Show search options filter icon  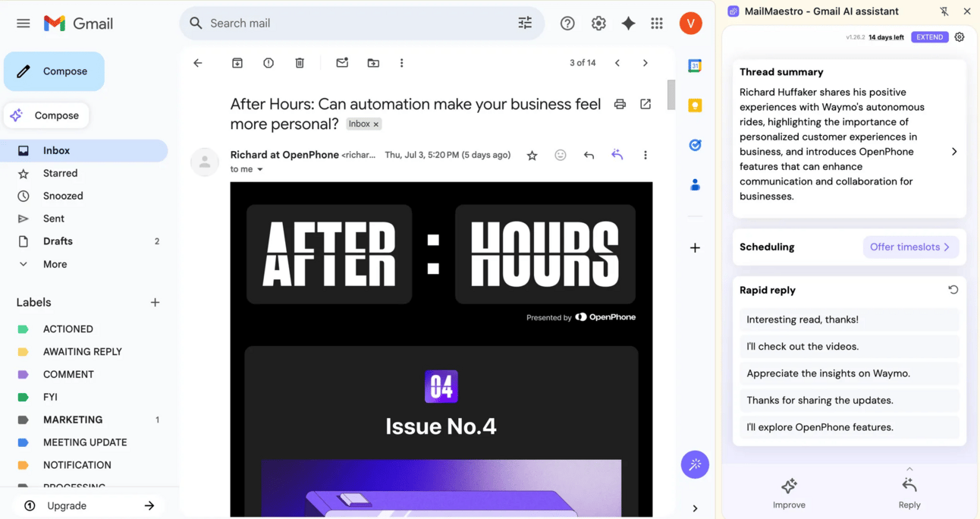(525, 24)
